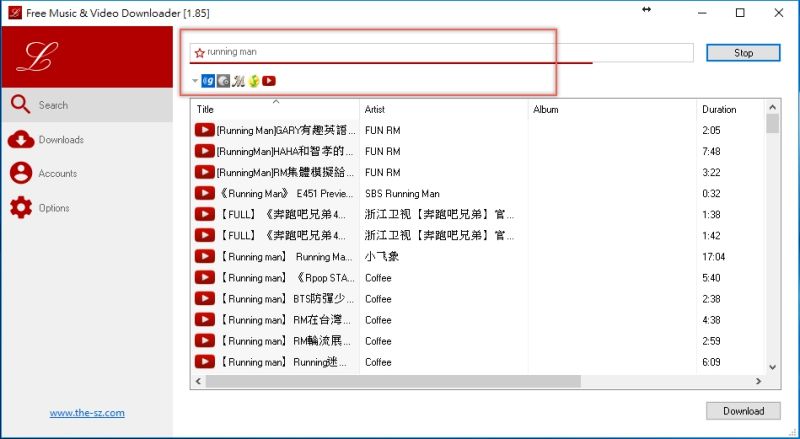Click the vertical scrollbar up arrow

pos(772,107)
